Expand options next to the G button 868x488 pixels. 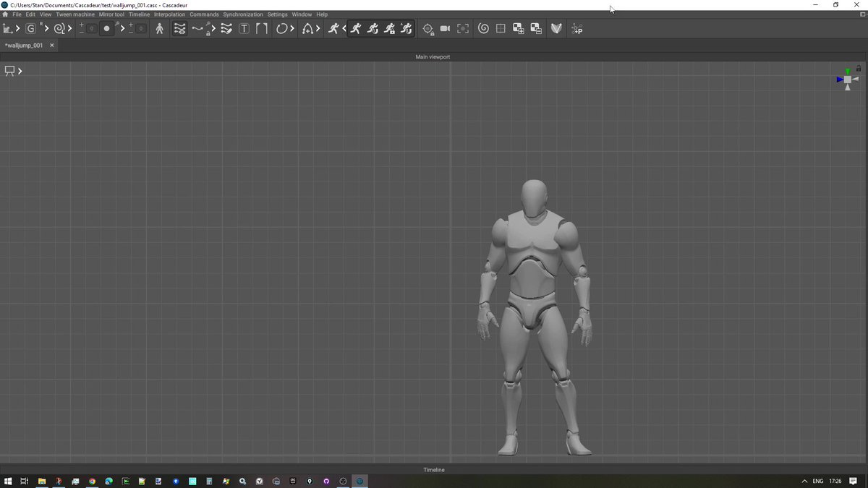pos(47,29)
